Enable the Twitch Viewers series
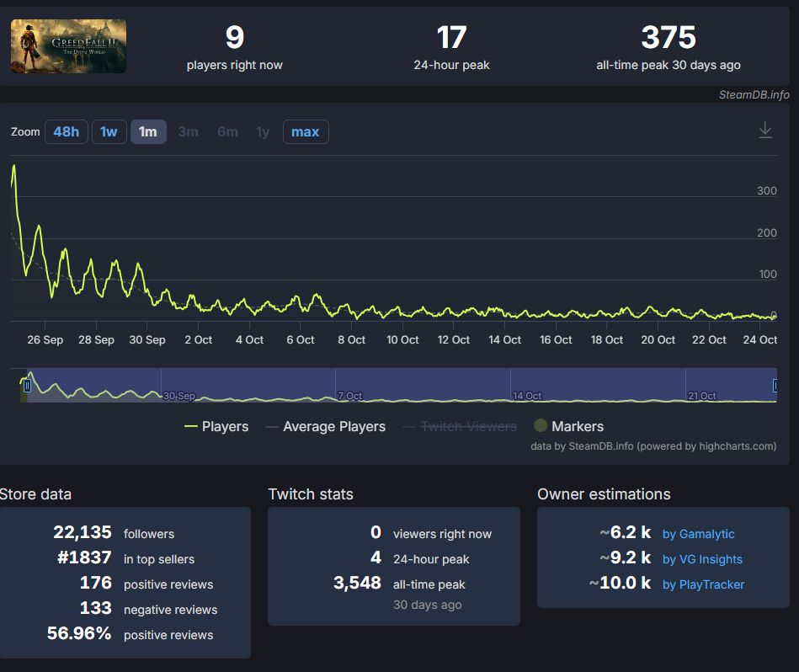 tap(460, 426)
